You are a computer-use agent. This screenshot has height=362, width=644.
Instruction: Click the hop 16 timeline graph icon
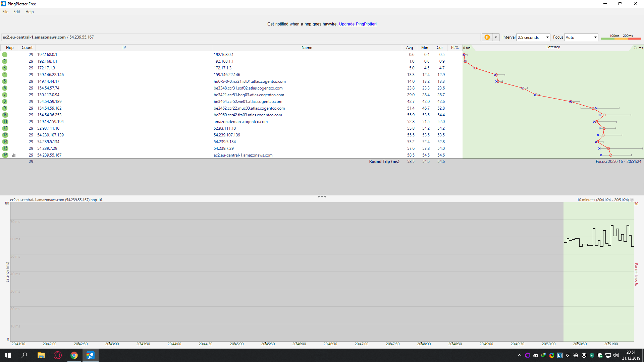[14, 155]
